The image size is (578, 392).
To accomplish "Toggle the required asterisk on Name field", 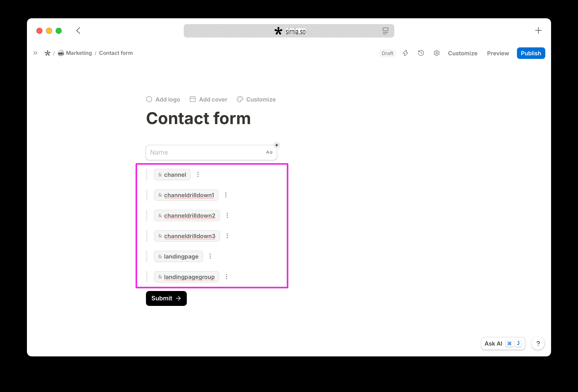I will pos(276,145).
